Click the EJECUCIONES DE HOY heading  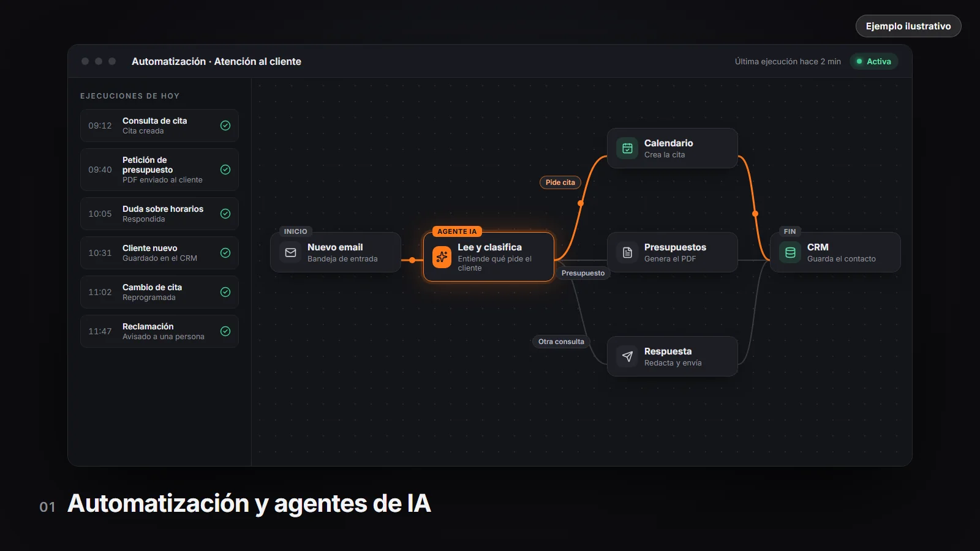(x=130, y=96)
